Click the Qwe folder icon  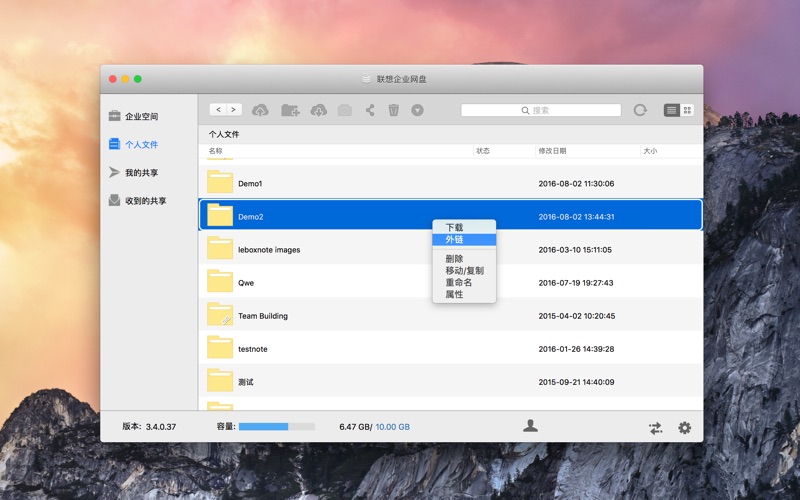point(220,281)
